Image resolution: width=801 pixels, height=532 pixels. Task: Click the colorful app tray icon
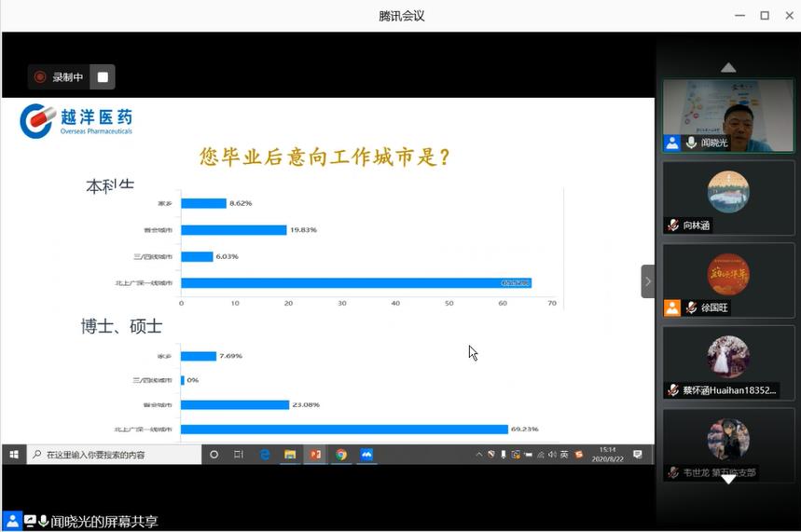[x=516, y=455]
